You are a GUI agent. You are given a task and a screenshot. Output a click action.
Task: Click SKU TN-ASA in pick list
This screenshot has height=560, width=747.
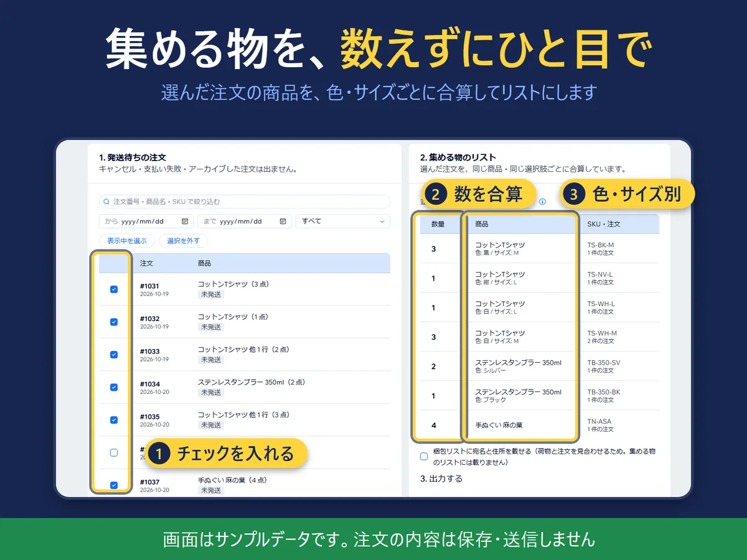[599, 421]
